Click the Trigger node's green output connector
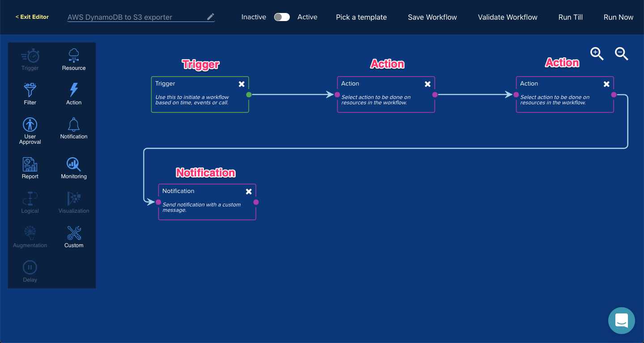The image size is (644, 343). (x=249, y=94)
